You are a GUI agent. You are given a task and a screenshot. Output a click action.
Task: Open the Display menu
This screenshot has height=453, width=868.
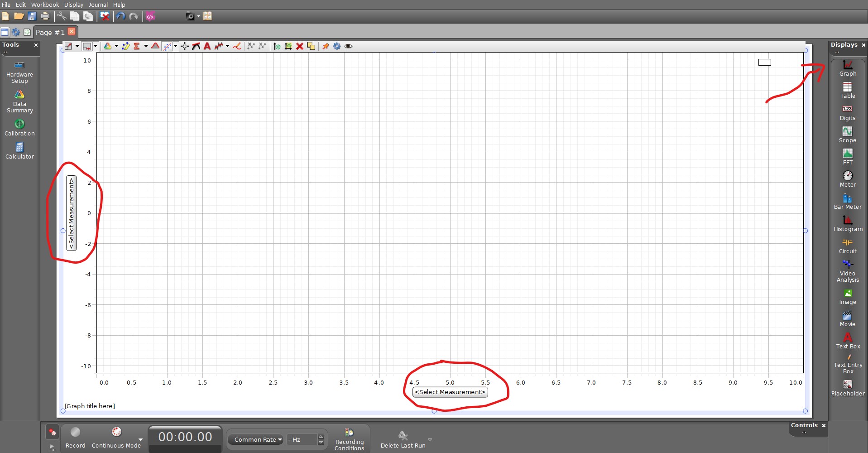[73, 5]
